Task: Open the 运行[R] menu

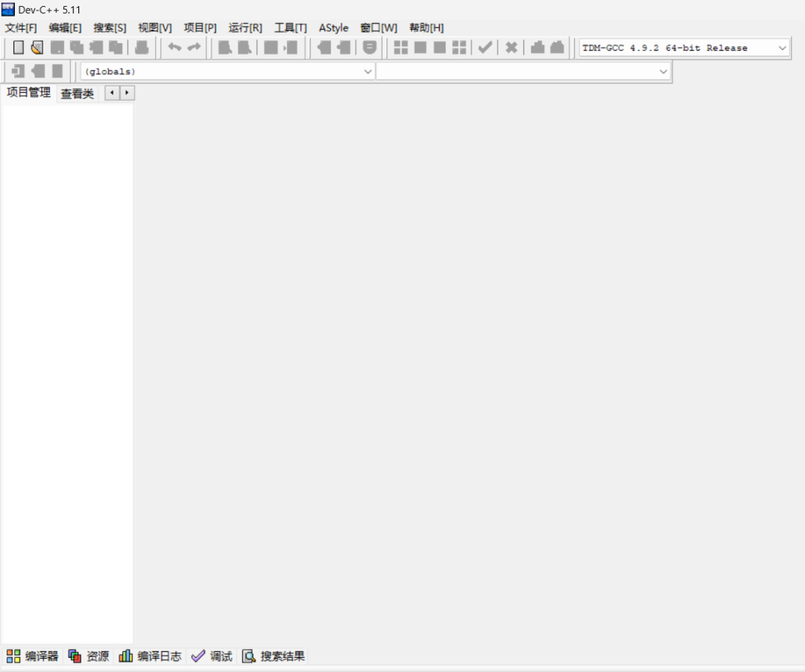Action: click(x=245, y=28)
